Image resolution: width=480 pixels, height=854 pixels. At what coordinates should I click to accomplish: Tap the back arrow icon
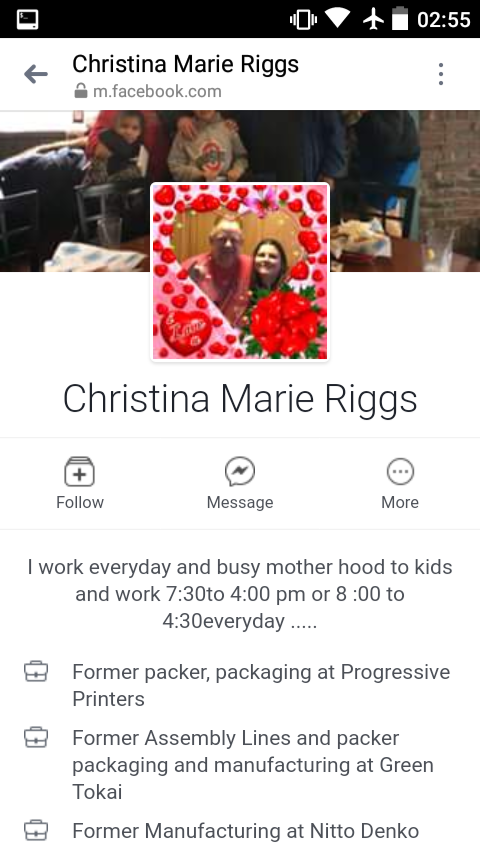pyautogui.click(x=36, y=74)
